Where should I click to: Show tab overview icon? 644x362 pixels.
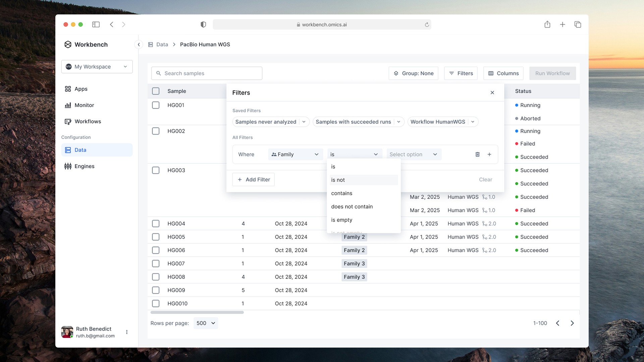578,24
